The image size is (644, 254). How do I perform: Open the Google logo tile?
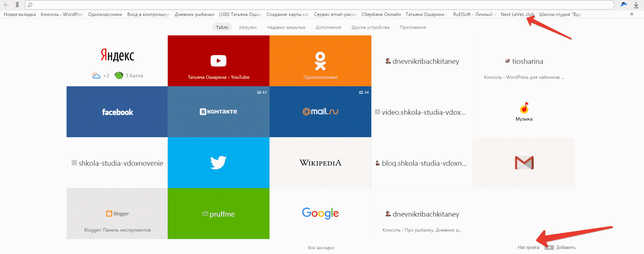tap(320, 214)
